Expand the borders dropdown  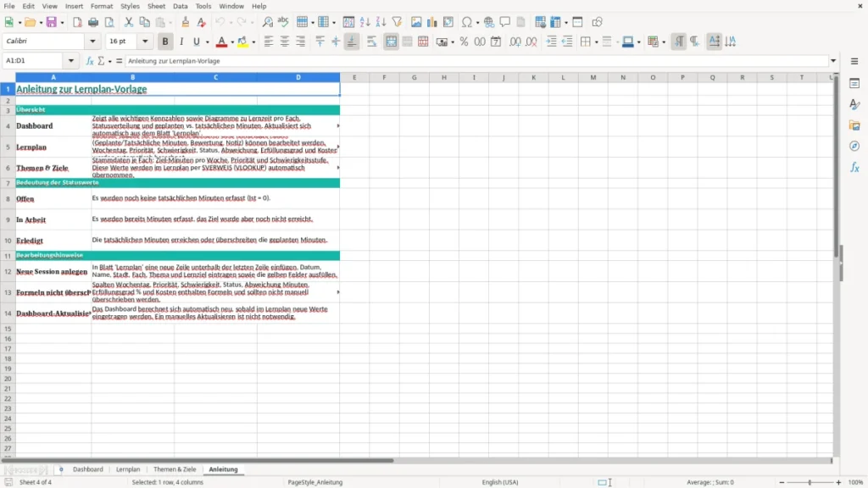(x=596, y=42)
